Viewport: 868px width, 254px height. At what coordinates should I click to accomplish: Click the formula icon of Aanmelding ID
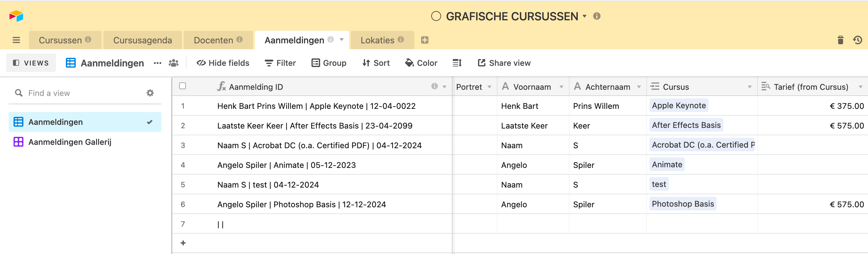coord(221,86)
